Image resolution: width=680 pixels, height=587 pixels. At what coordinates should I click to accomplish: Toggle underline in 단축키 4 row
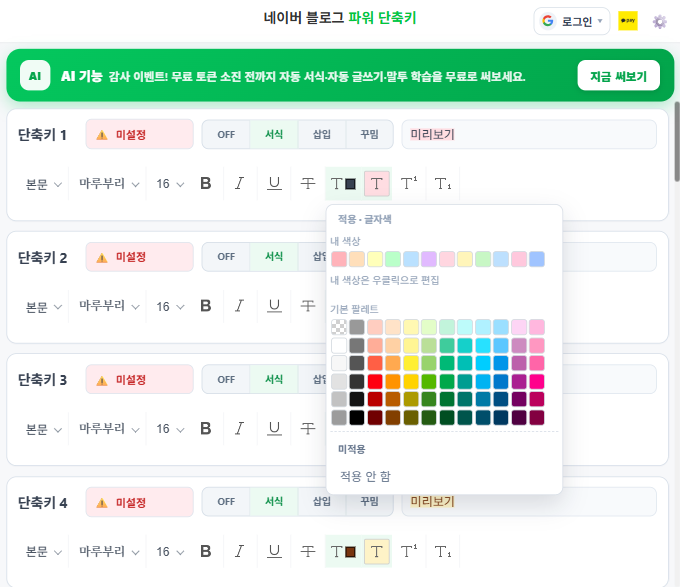[x=274, y=551]
